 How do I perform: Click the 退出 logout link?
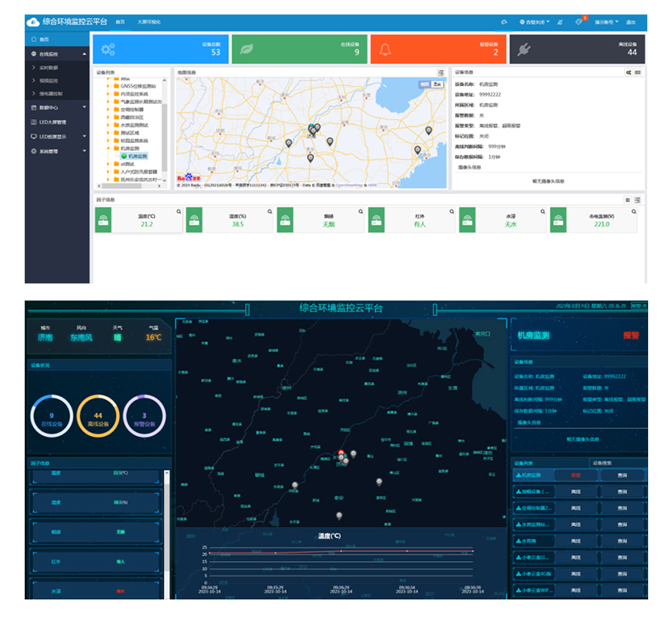[630, 22]
